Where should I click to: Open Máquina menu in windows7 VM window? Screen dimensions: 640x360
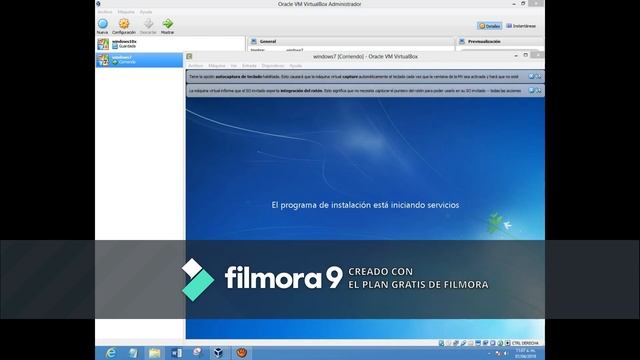point(217,65)
